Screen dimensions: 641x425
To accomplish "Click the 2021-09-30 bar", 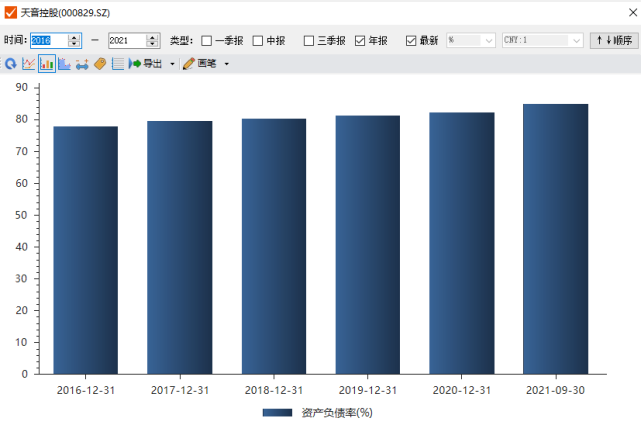I will click(556, 239).
